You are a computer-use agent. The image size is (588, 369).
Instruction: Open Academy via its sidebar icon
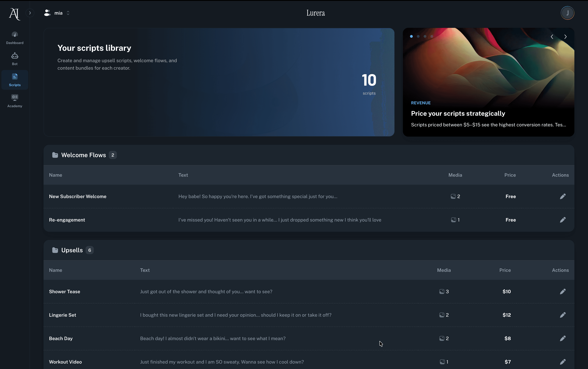[x=14, y=100]
